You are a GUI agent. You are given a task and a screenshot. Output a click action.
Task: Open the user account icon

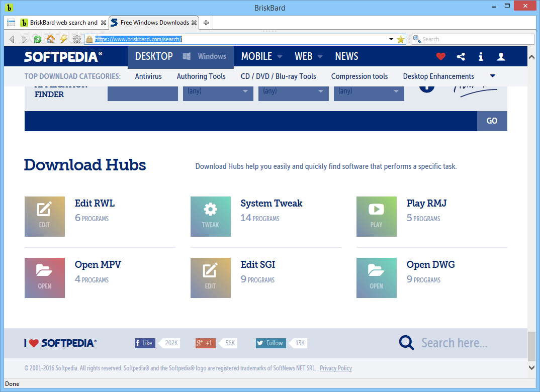tap(501, 56)
